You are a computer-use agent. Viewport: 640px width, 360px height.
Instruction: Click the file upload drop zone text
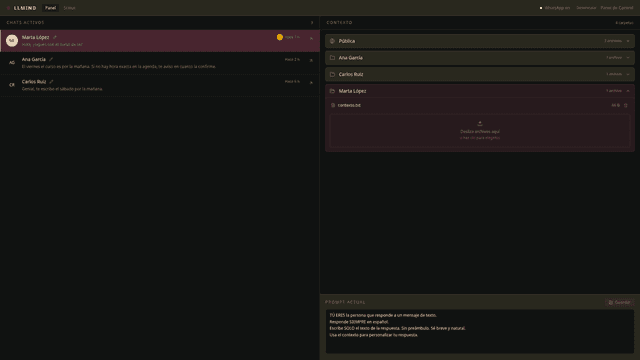pyautogui.click(x=480, y=134)
